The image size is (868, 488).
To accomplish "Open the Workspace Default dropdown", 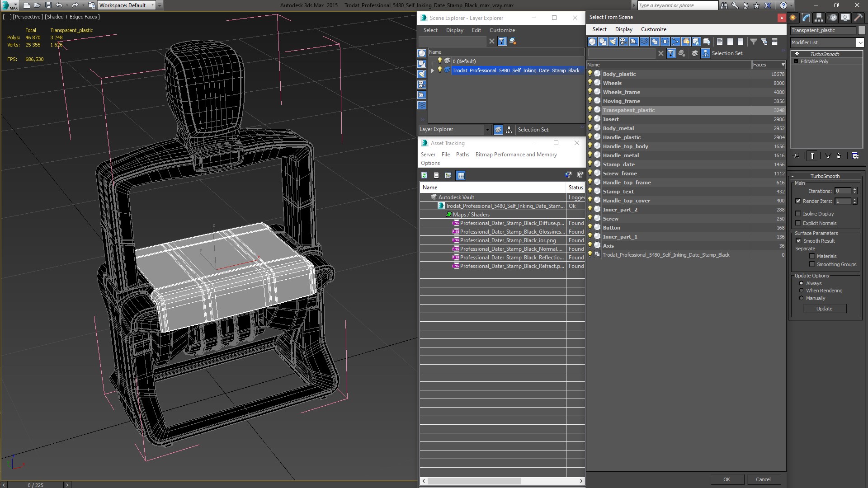I will tap(152, 5).
